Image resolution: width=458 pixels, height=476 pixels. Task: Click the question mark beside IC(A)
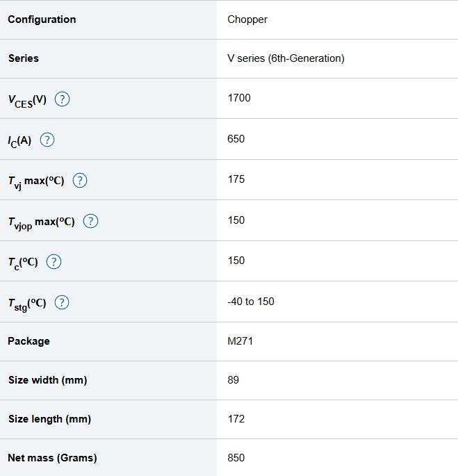pyautogui.click(x=47, y=140)
